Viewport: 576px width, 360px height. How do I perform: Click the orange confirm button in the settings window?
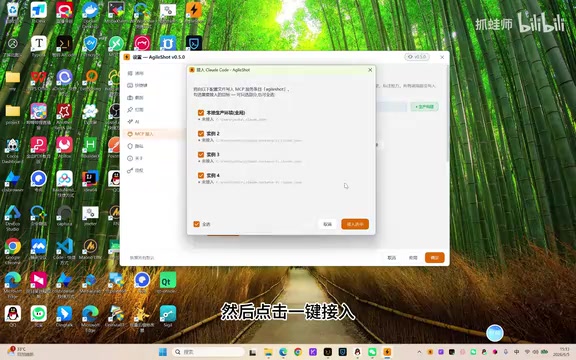pyautogui.click(x=435, y=258)
